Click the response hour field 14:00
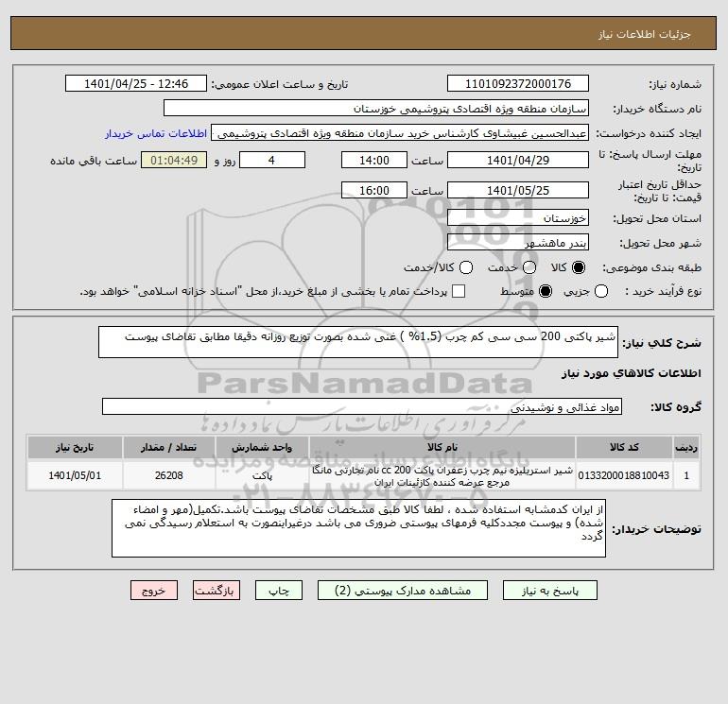 pyautogui.click(x=374, y=160)
